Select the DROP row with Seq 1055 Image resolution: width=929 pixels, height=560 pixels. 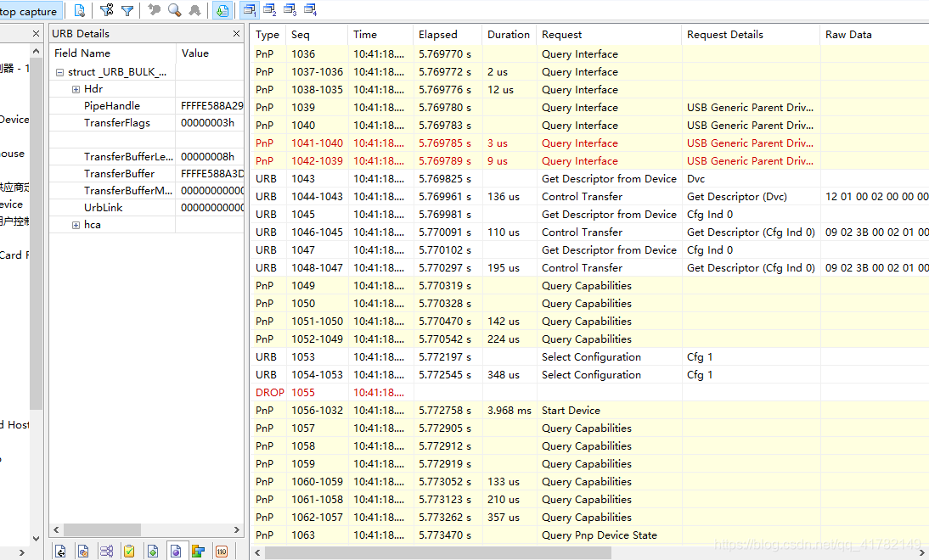pos(589,393)
